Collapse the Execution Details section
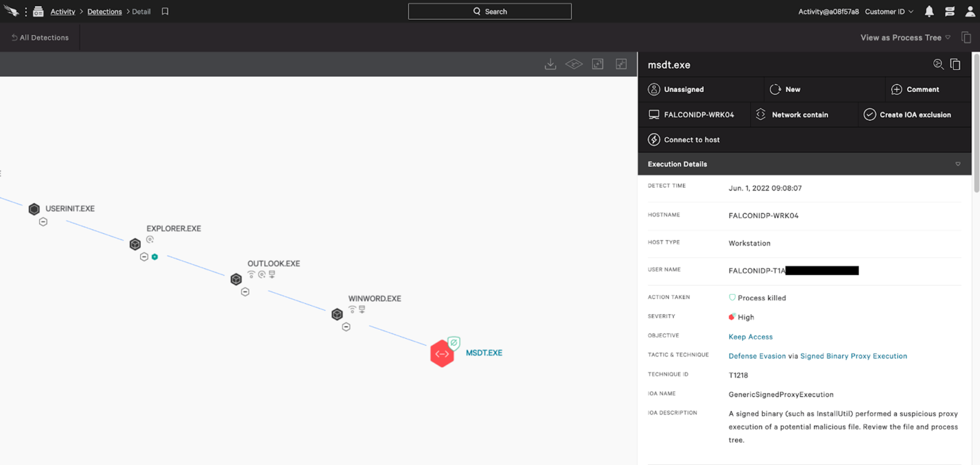Image resolution: width=980 pixels, height=465 pixels. tap(958, 163)
